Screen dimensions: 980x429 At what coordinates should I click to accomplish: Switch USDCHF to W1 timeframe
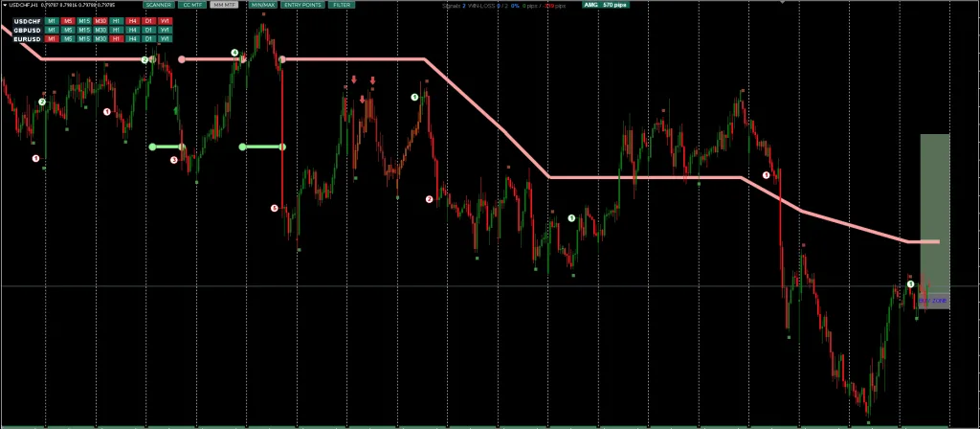coord(165,21)
